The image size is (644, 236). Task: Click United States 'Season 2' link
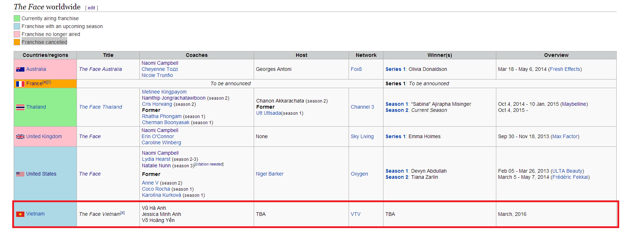tap(397, 177)
